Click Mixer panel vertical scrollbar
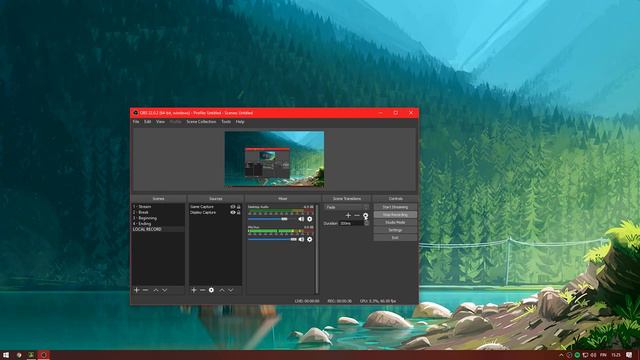This screenshot has width=640, height=360. 317,249
